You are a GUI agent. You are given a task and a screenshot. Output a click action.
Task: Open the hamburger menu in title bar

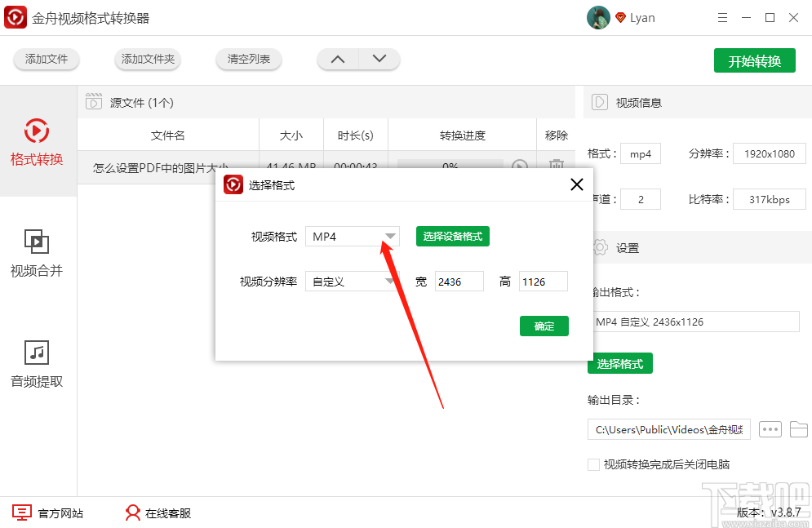722,17
